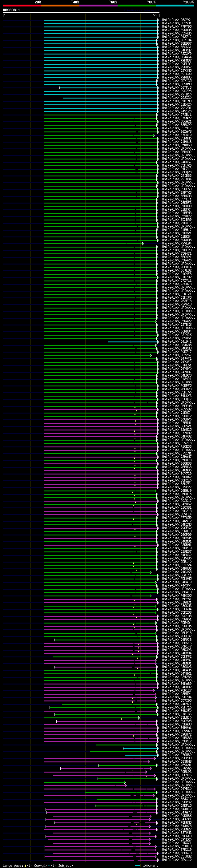Click the UniRef100_B9RDD5 label

tap(177, 30)
